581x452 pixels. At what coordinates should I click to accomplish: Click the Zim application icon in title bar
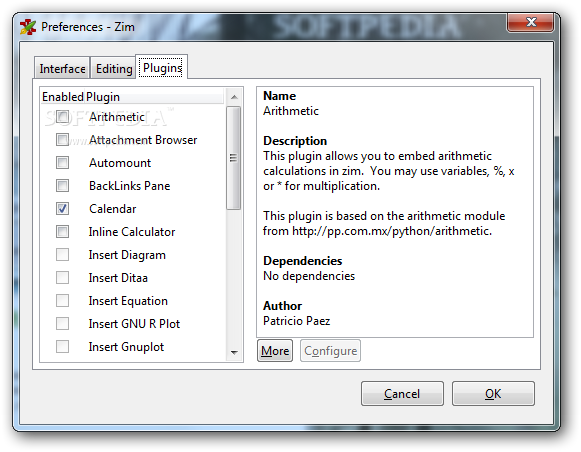point(28,27)
